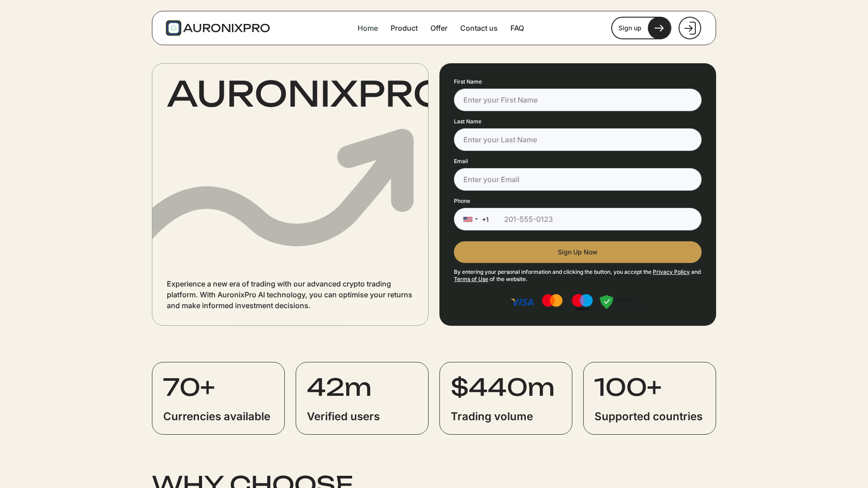Click the 70+ Currencies available card
Viewport: 868px width, 488px height.
pyautogui.click(x=218, y=398)
